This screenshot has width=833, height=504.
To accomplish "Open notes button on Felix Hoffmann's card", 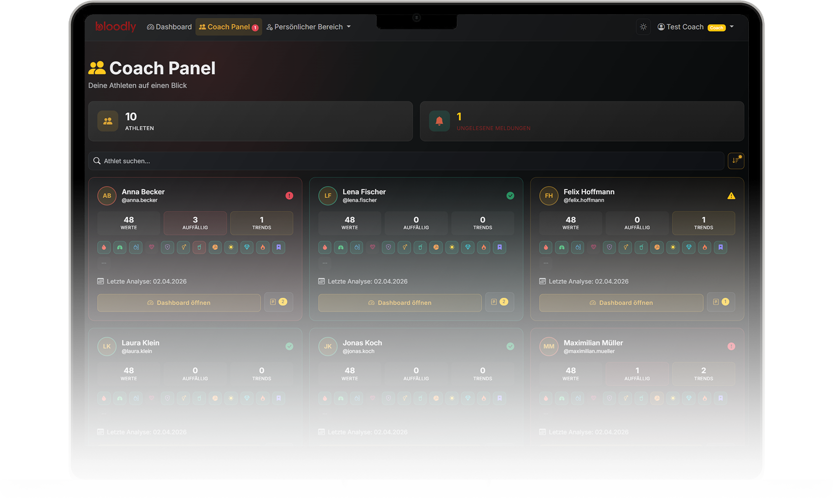I will pyautogui.click(x=721, y=302).
